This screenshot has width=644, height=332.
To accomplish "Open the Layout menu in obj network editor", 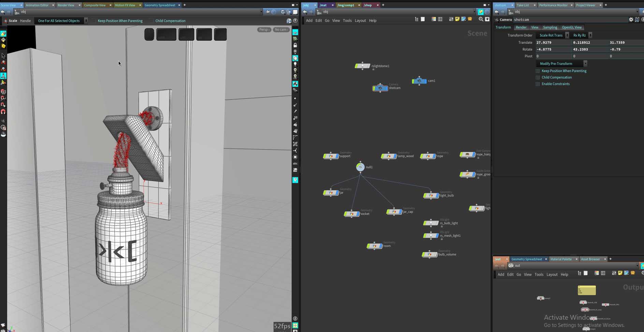I will (360, 20).
